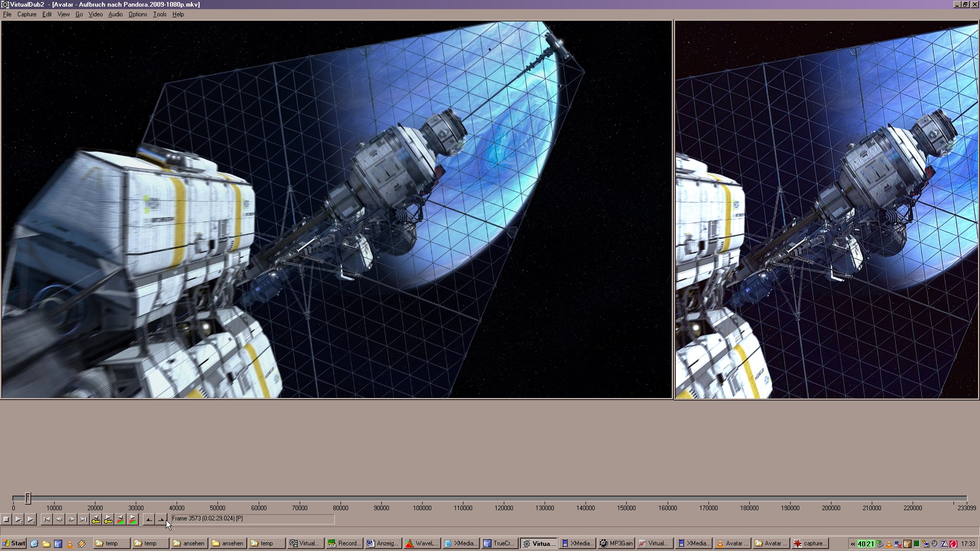Click the timeline position slider handle

(x=28, y=498)
